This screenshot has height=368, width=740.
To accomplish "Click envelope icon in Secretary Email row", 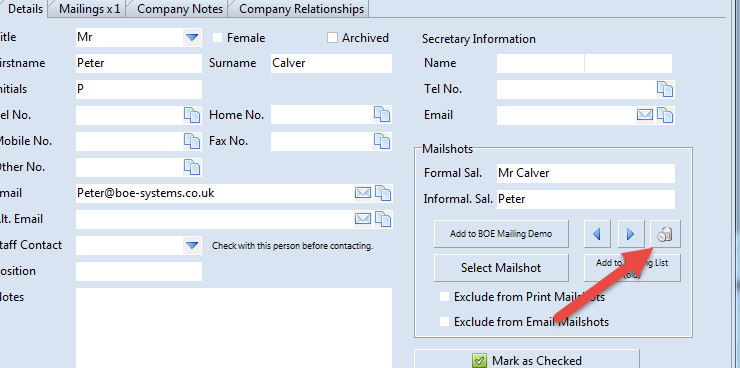I will click(645, 115).
